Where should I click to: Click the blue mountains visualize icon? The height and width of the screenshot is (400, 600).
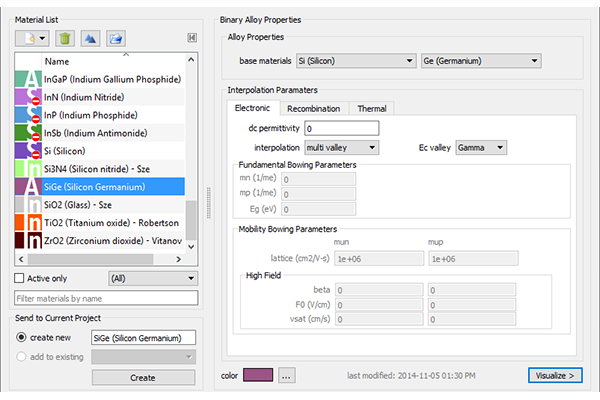[90, 38]
